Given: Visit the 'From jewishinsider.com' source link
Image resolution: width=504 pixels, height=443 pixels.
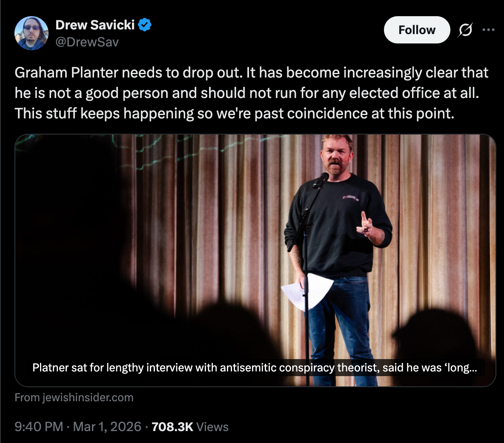Looking at the screenshot, I should tap(74, 397).
